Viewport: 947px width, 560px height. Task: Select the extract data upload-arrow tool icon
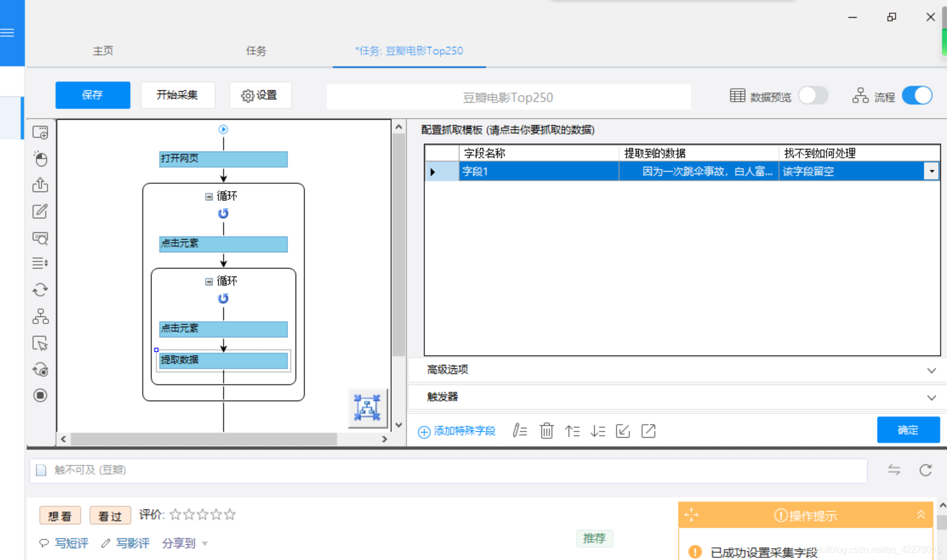(x=40, y=185)
